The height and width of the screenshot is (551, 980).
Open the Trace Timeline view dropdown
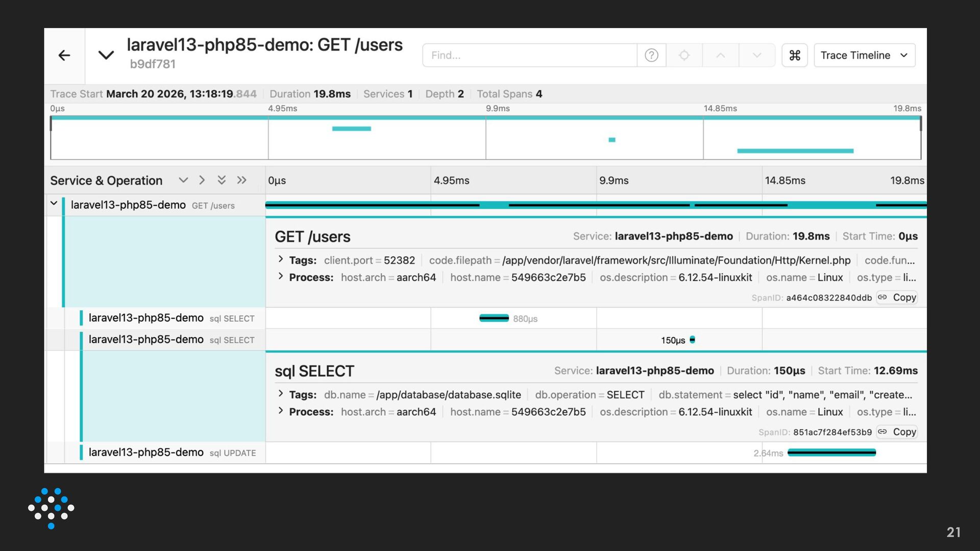click(x=864, y=55)
